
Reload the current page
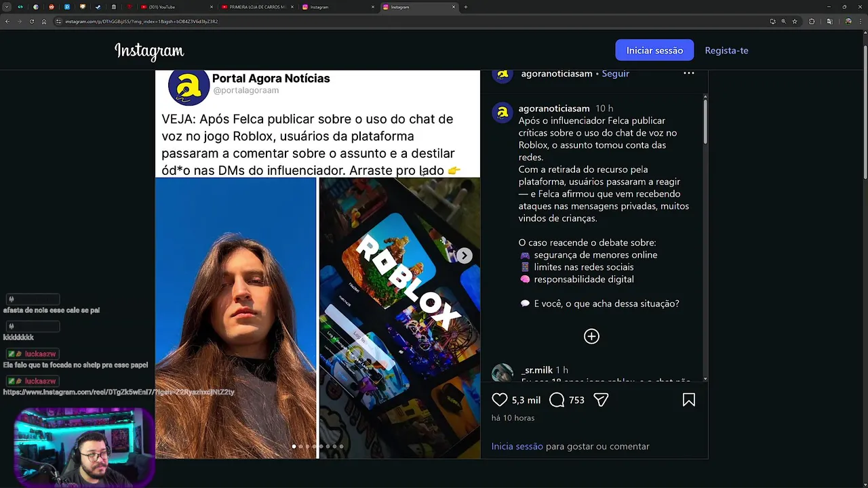coord(31,21)
